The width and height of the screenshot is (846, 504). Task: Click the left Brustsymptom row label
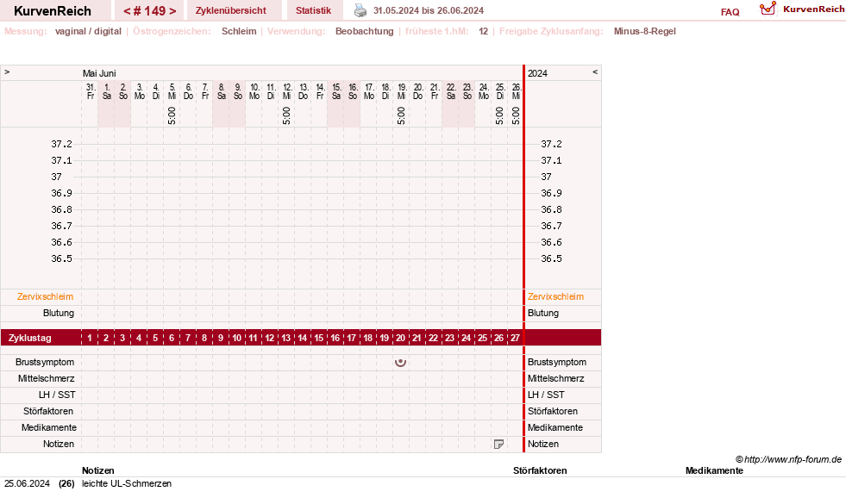point(45,362)
